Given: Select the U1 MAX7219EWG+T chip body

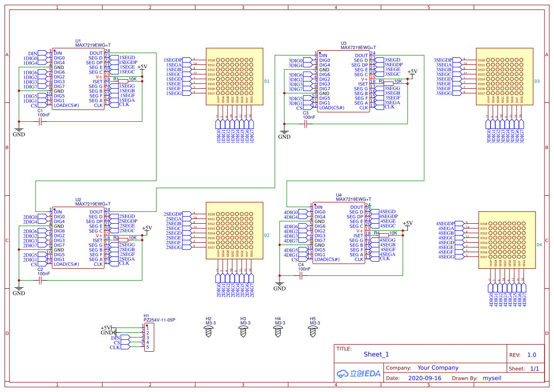Looking at the screenshot, I should (78, 79).
